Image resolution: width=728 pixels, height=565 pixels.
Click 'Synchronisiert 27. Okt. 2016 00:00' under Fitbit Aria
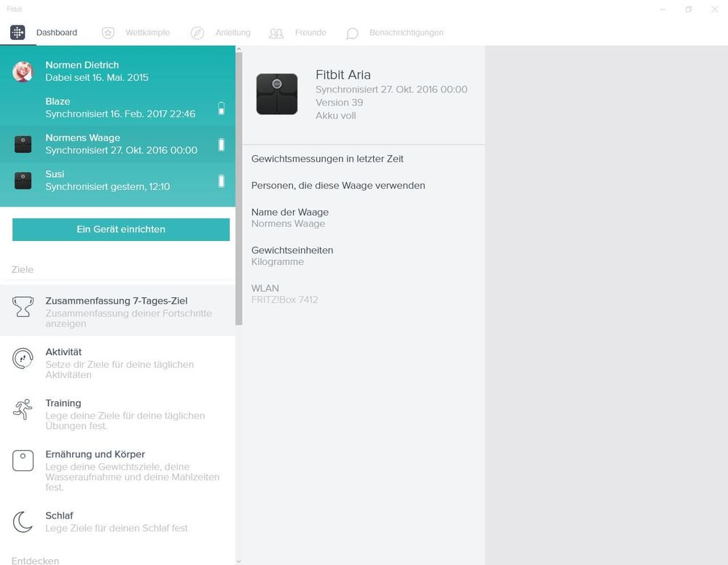[x=391, y=90]
